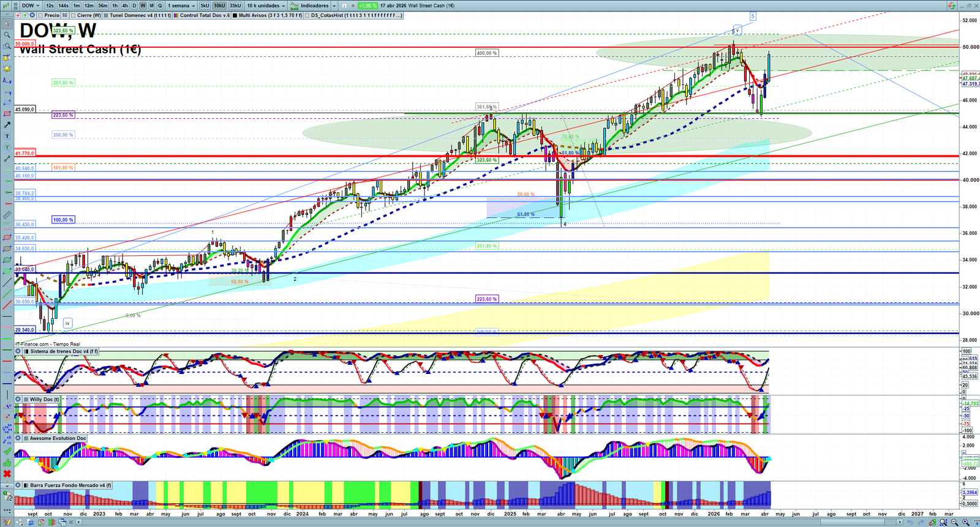Screen dimensions: 980x527
Task: Click the red X delete icon in sidebar
Action: tap(7, 474)
